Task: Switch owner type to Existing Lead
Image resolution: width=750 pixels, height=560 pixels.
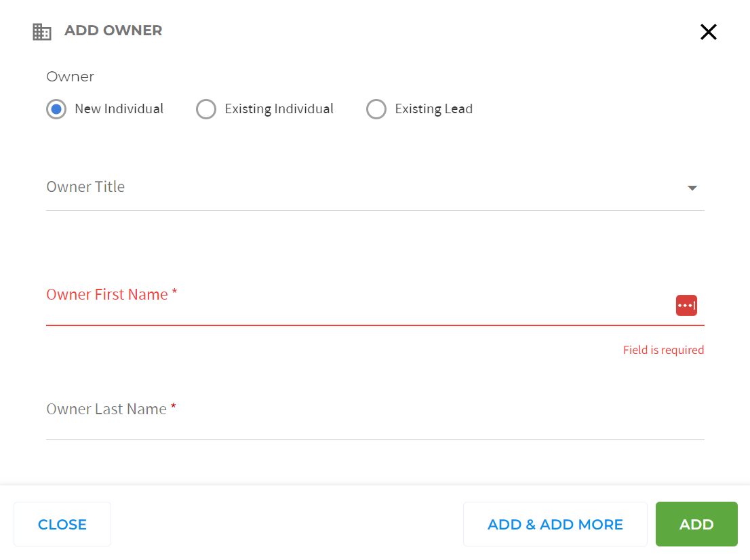Action: [376, 108]
